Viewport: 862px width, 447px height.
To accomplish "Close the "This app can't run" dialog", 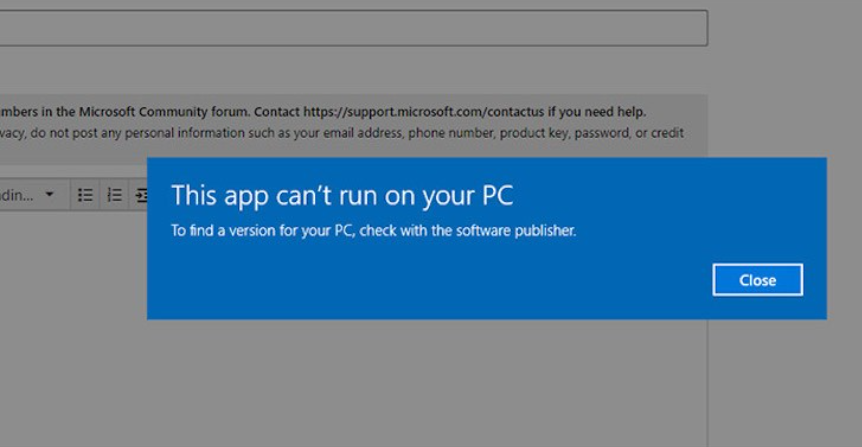I will [757, 280].
